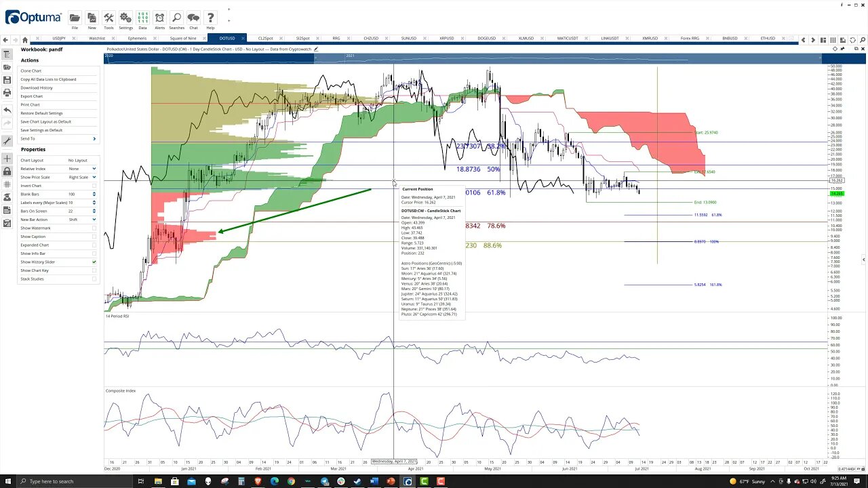Enable the Expanded Chart checkbox

94,245
